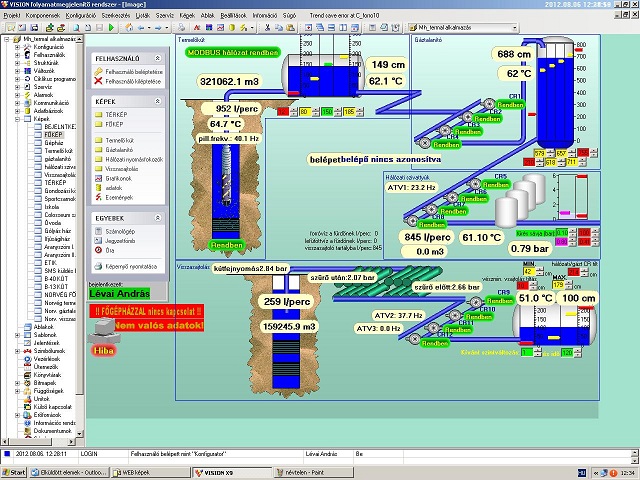
Task: Click the project tree horizontal scrollbar
Action: pyautogui.click(x=40, y=443)
